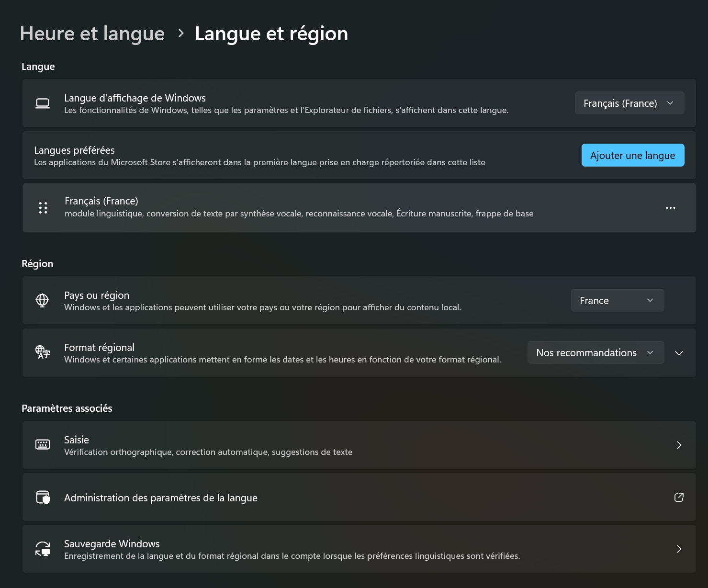Go back to Heure et langue breadcrumb
The height and width of the screenshot is (588, 708).
[x=92, y=34]
